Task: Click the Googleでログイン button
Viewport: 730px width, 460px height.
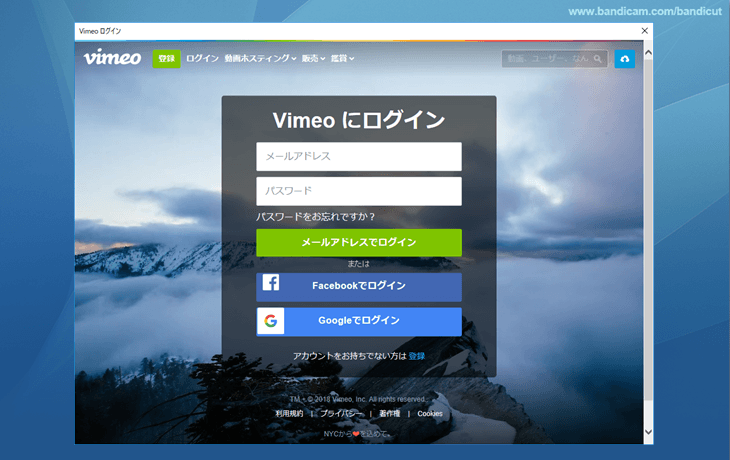Action: tap(359, 321)
